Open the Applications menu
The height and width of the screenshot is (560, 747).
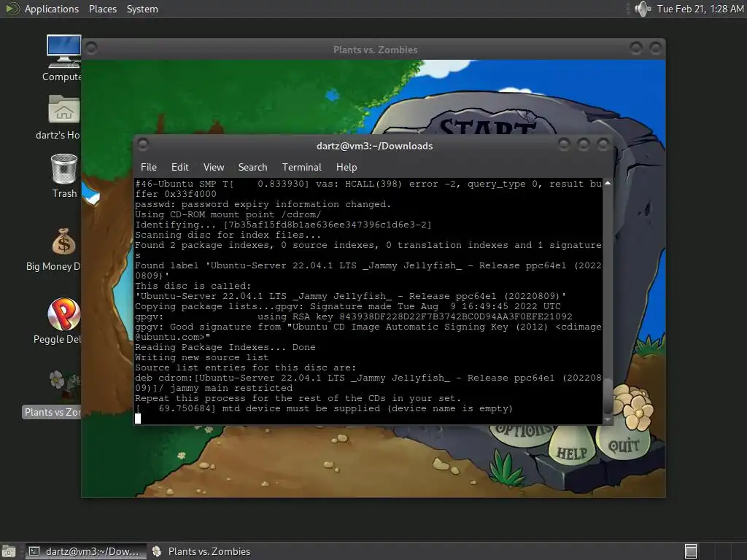[52, 9]
